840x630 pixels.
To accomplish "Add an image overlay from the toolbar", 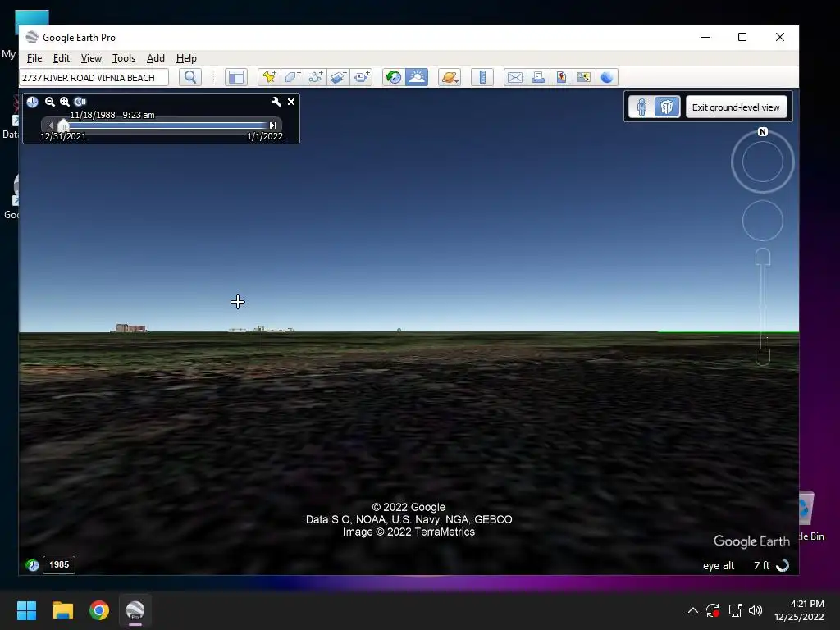I will tap(339, 77).
